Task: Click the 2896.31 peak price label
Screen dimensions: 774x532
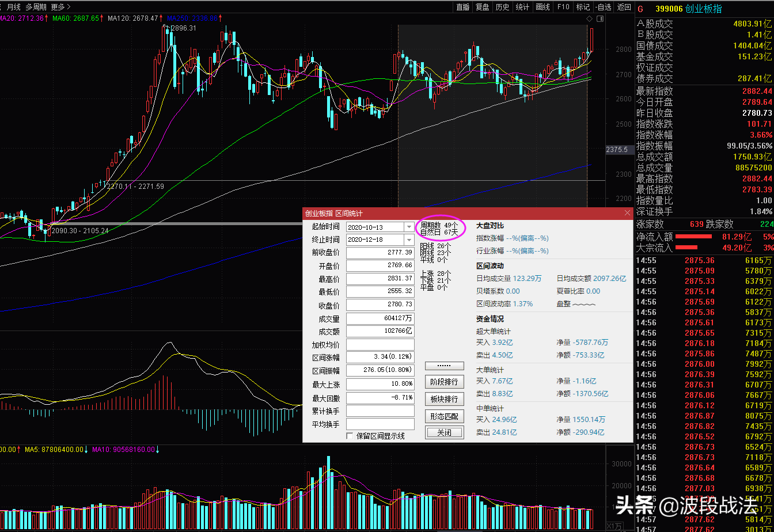Action: tap(183, 28)
